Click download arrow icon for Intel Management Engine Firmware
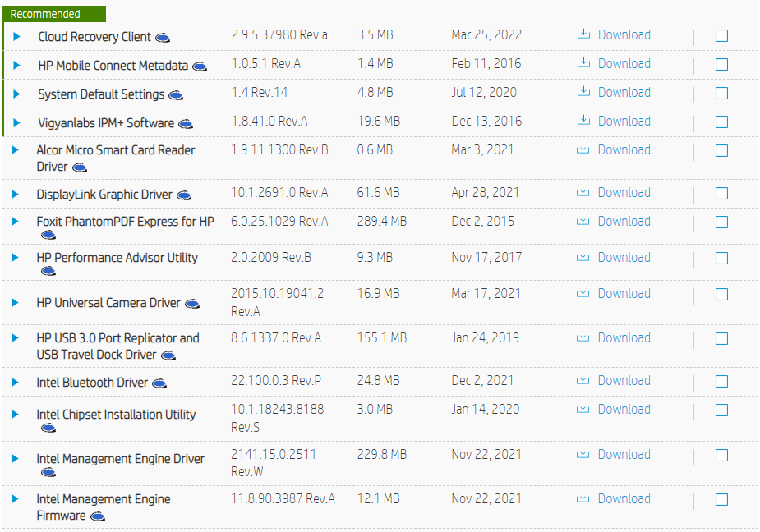Viewport: 760px width, 532px height. point(583,498)
